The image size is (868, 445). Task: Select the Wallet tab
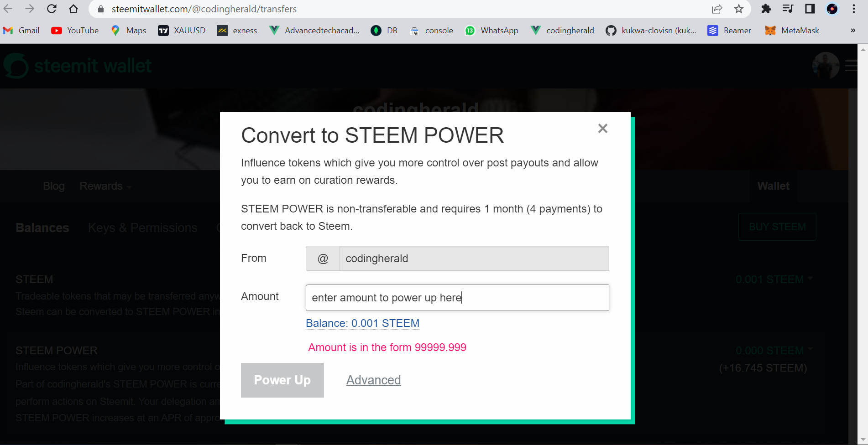point(774,186)
